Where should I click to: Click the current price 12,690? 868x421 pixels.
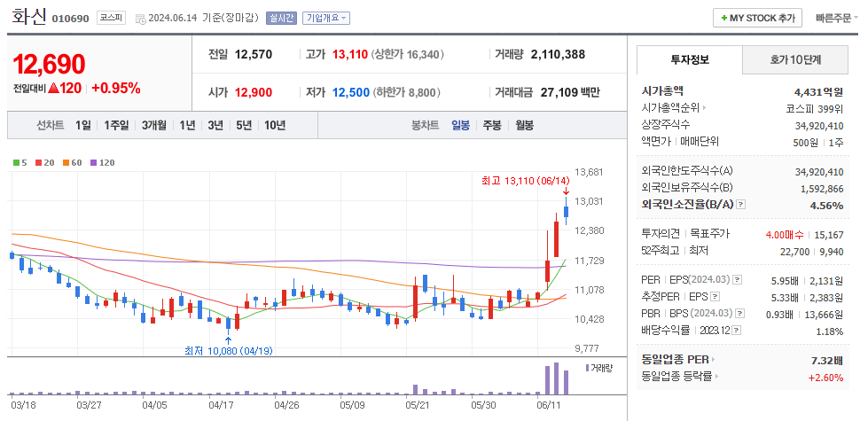pyautogui.click(x=49, y=64)
